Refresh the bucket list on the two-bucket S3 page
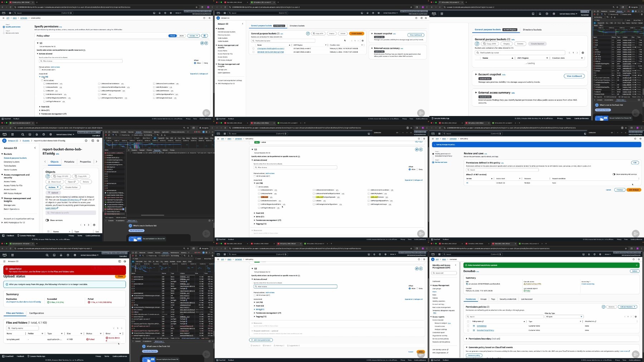This screenshot has width=644, height=362. click(x=308, y=34)
